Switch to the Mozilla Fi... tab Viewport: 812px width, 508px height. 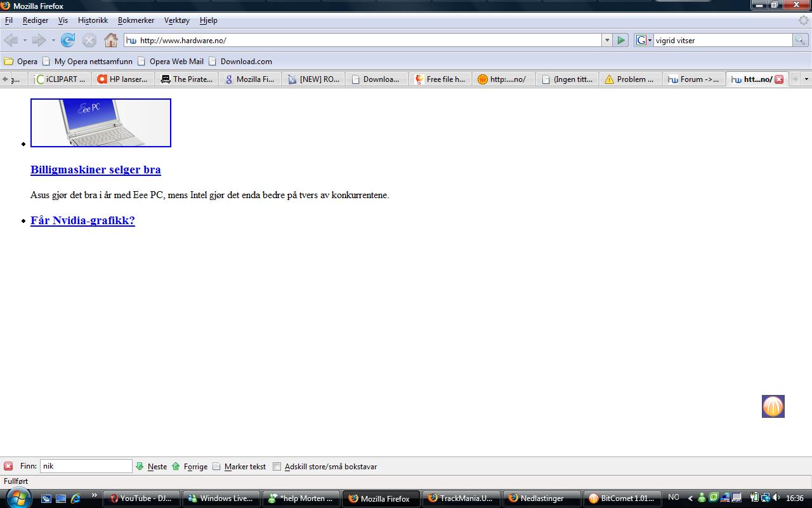point(250,79)
